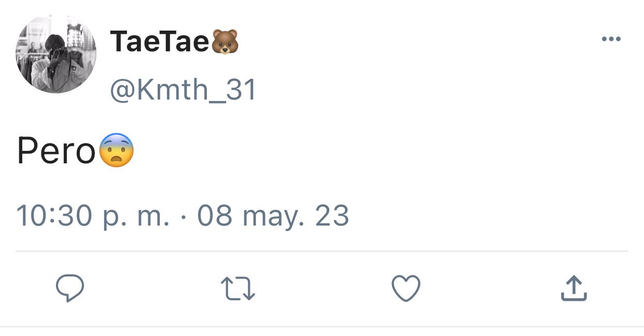Start a reply to @Kmth_31's tweet
This screenshot has height=336, width=644.
70,288
